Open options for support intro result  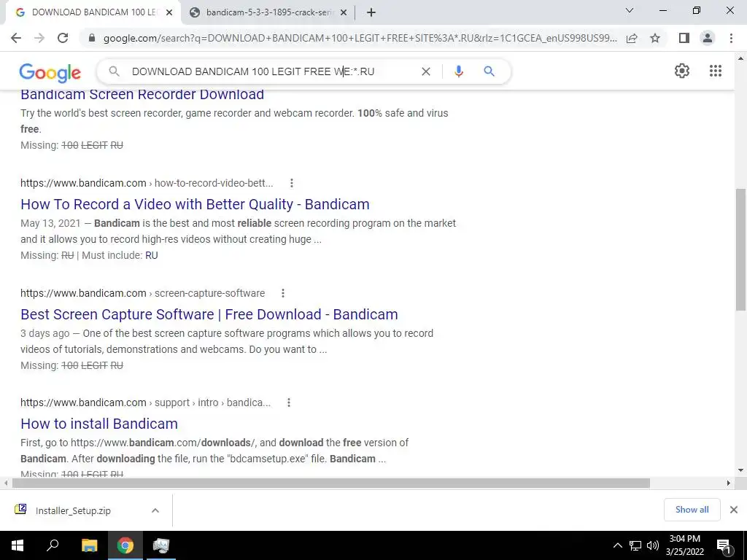tap(289, 402)
